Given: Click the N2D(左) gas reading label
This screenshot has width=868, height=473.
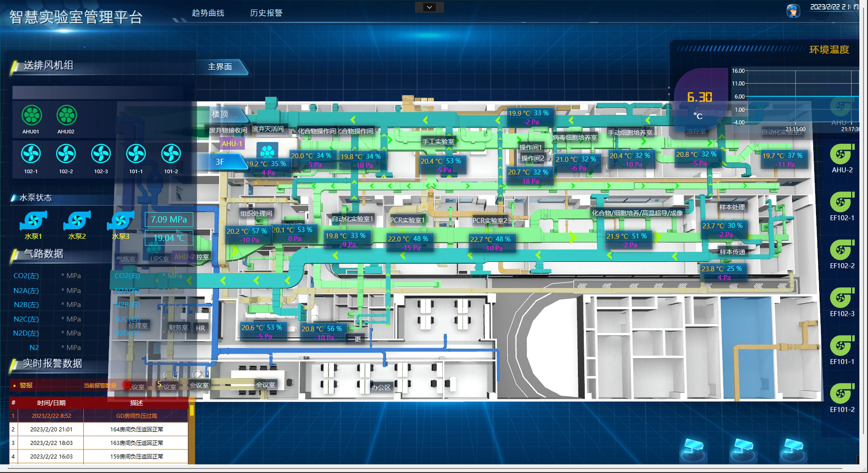Looking at the screenshot, I should click(x=26, y=333).
